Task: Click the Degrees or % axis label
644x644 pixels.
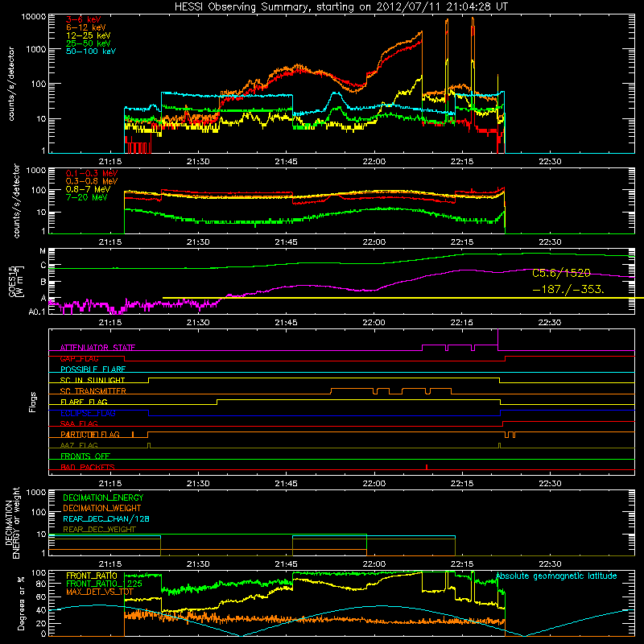Action: [21, 604]
